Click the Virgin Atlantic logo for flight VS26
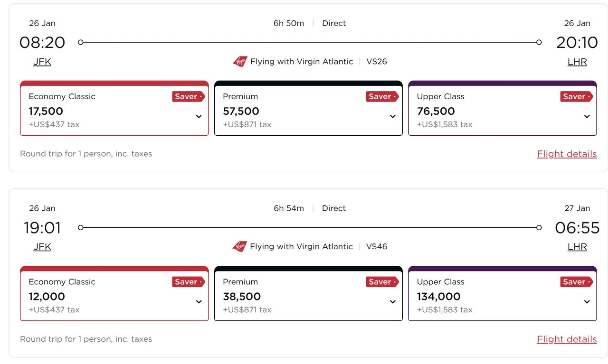 [240, 61]
